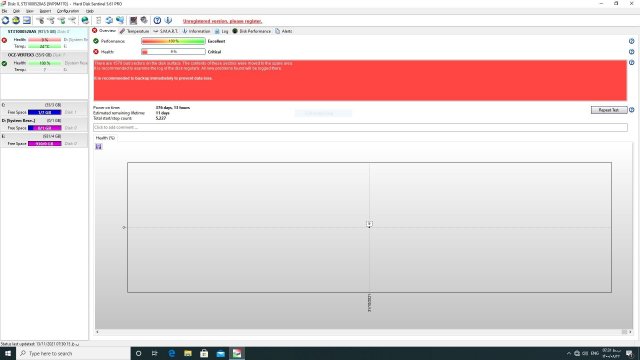Click the blue panel icon in toolbar

point(27,20)
